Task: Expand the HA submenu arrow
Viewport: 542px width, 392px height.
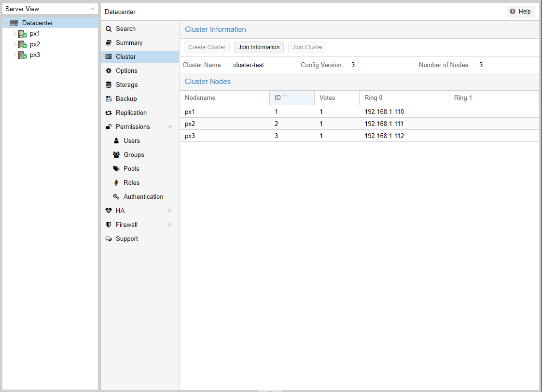Action: point(170,211)
